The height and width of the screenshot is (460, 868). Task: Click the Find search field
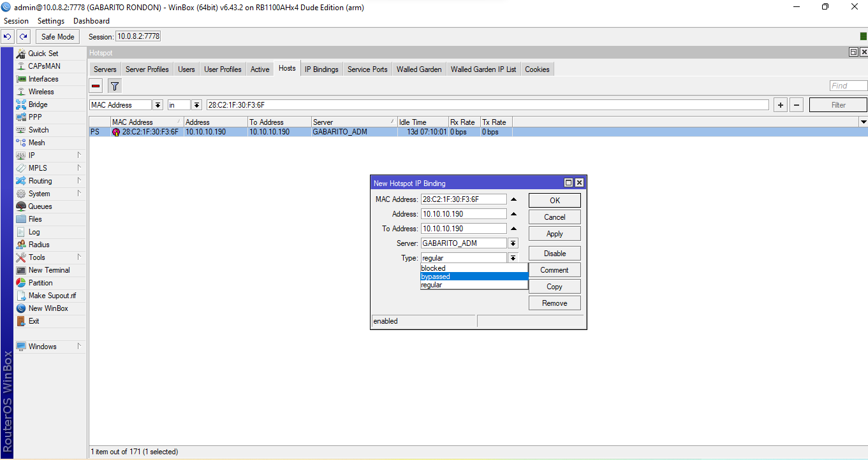(x=848, y=86)
